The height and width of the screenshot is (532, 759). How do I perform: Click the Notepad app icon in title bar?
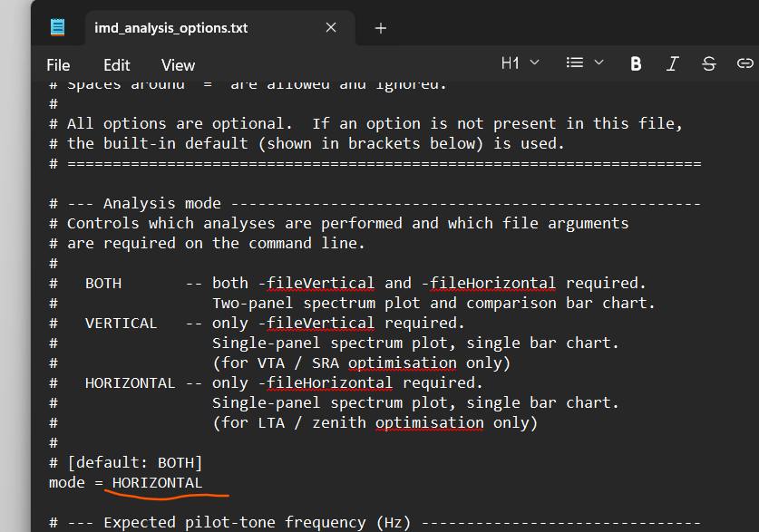58,27
